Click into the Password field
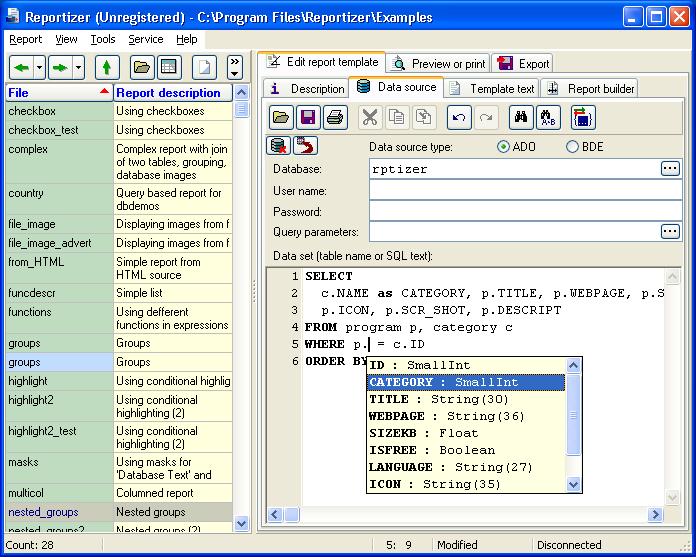 pos(526,212)
